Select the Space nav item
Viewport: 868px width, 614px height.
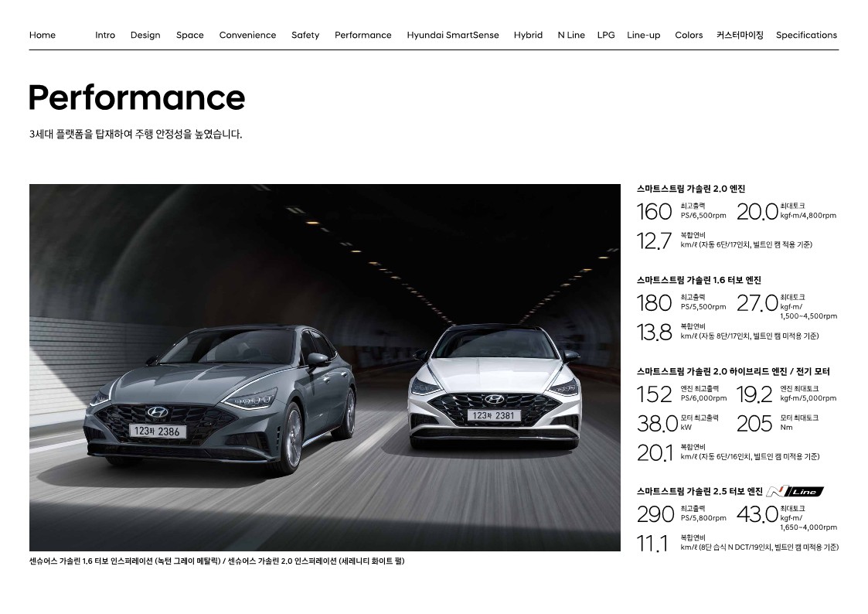click(x=190, y=35)
